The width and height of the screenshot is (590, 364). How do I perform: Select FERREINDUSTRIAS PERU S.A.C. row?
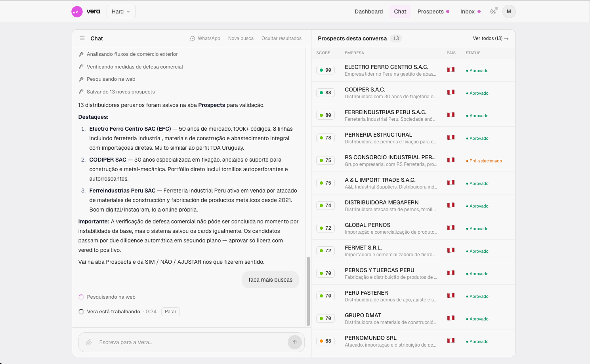point(413,115)
